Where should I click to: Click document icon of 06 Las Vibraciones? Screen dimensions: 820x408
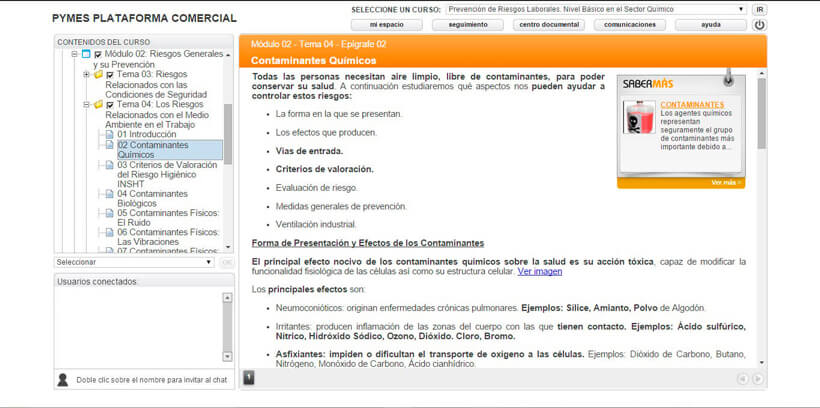click(x=109, y=232)
